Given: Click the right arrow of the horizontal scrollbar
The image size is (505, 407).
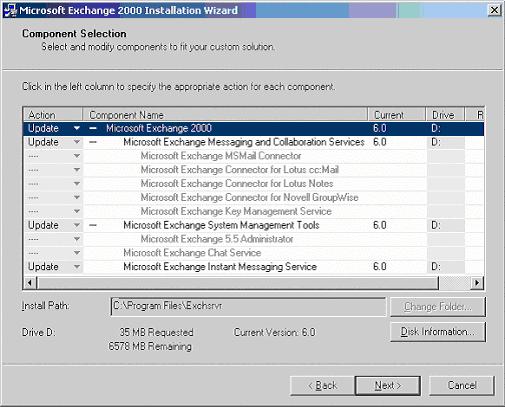Looking at the screenshot, I should coord(477,283).
